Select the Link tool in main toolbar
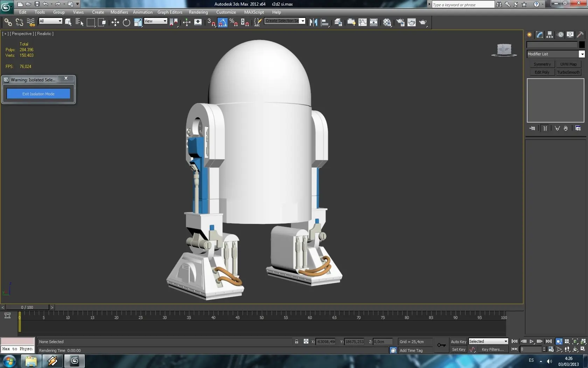 tap(8, 22)
